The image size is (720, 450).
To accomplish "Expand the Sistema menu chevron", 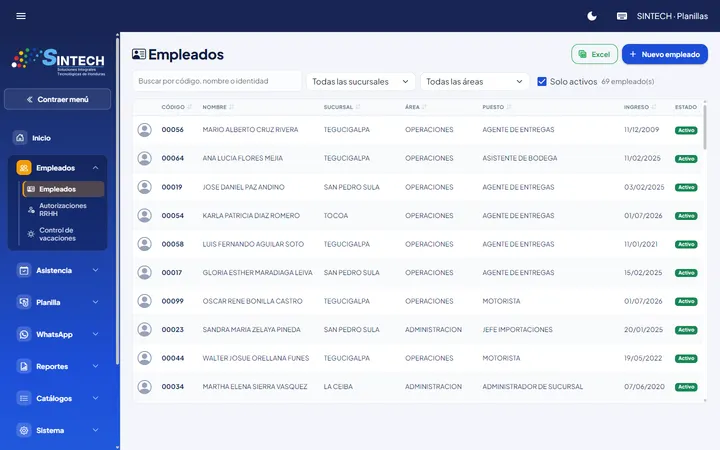I will pos(96,430).
